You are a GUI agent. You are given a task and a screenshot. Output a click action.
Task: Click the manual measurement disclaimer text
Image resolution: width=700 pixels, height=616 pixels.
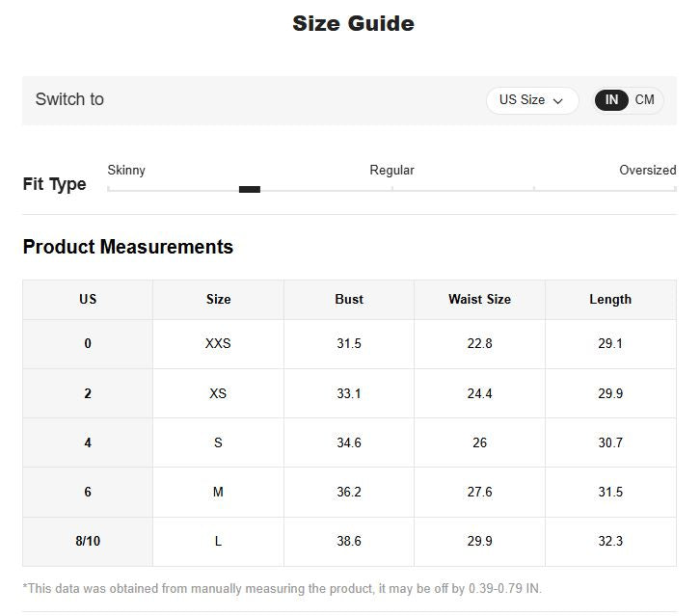pos(282,588)
